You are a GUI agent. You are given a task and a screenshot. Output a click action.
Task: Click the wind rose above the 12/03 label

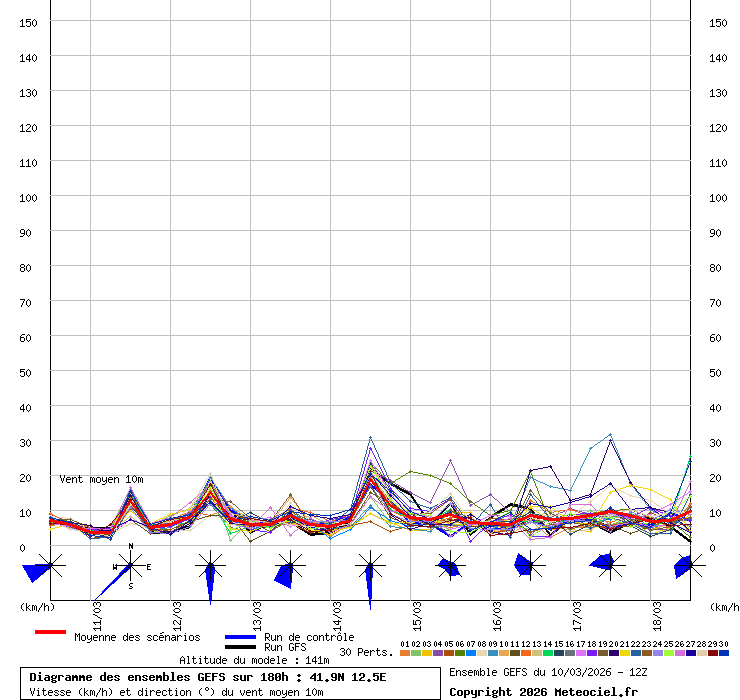[x=210, y=568]
